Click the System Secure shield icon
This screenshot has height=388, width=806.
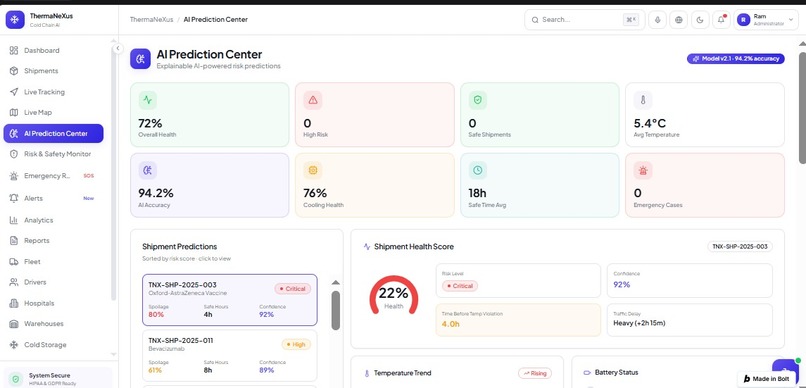16,379
